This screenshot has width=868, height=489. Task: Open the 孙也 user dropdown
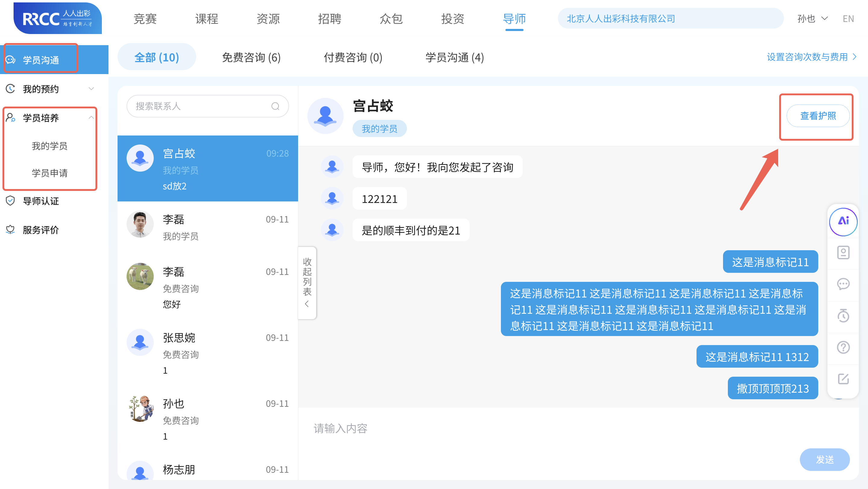click(x=813, y=18)
